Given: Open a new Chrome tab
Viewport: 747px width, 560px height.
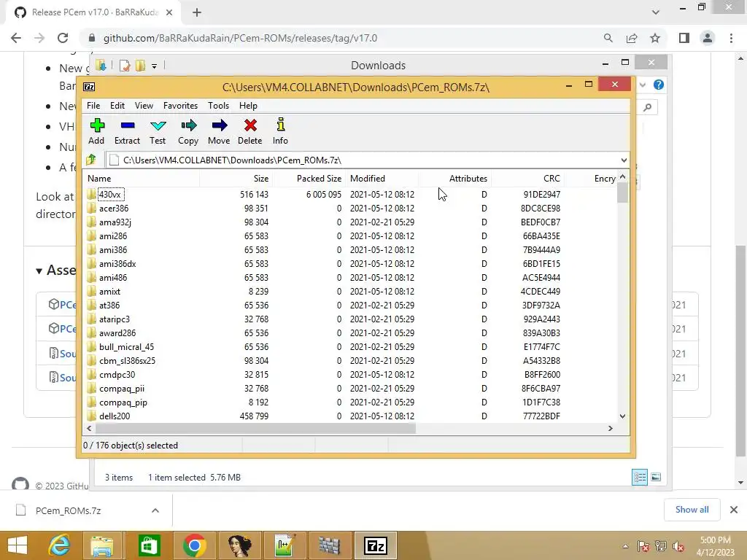Looking at the screenshot, I should 197,12.
